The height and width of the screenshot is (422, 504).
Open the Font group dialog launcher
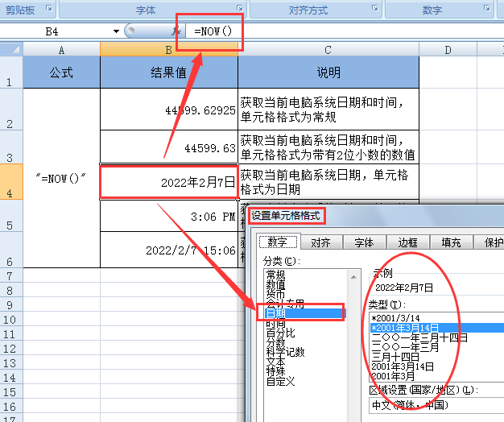[239, 8]
